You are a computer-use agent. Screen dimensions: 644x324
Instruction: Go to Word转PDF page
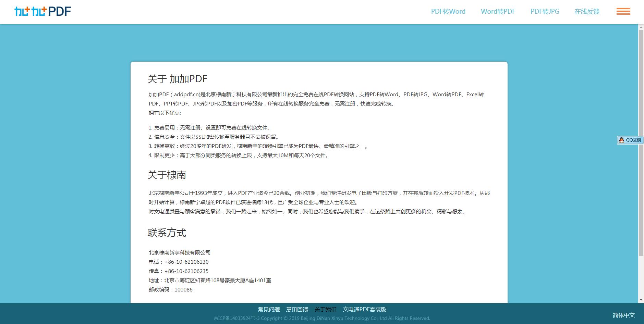click(x=498, y=12)
